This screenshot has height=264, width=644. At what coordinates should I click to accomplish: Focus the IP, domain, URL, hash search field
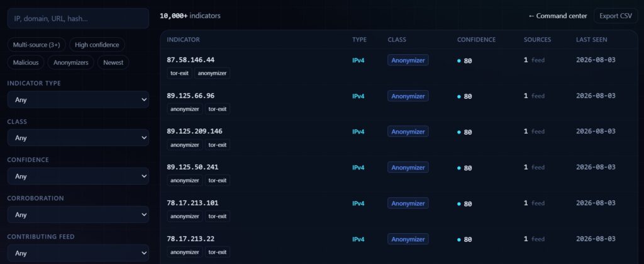tap(78, 18)
